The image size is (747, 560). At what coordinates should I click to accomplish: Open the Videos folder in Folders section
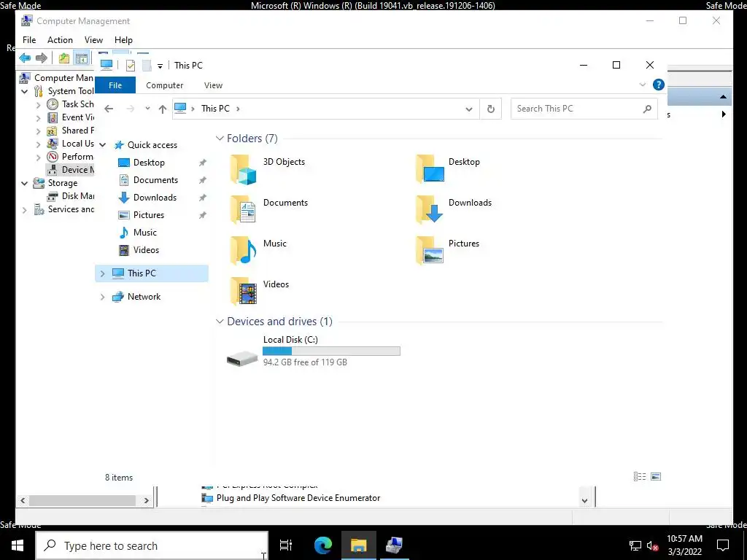[260, 291]
